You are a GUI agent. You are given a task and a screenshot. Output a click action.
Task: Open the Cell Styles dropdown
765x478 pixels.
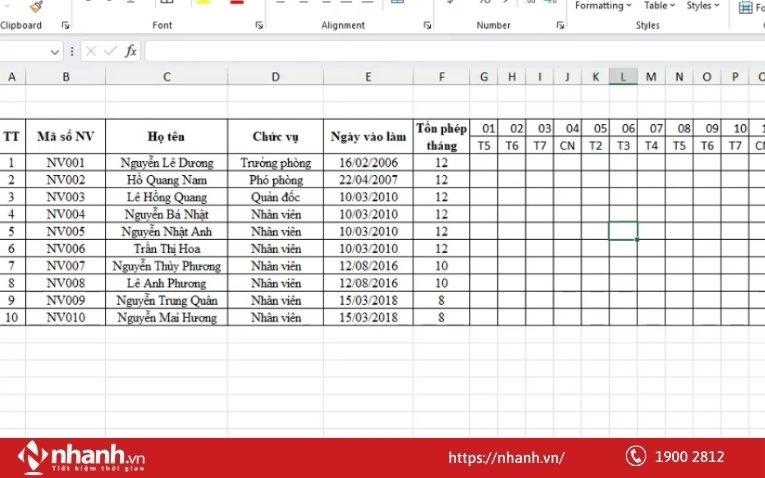coord(703,6)
